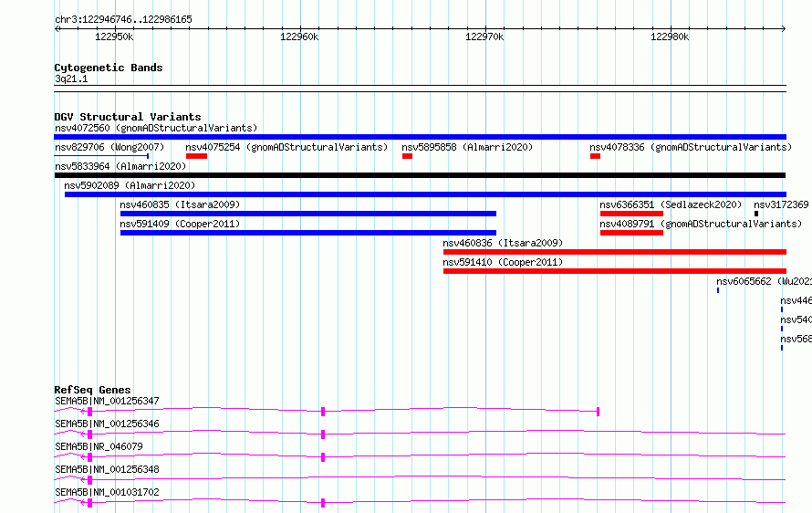Click the Cytogenetic Bands track title
Viewport: 812px width, 513px height.
(109, 68)
